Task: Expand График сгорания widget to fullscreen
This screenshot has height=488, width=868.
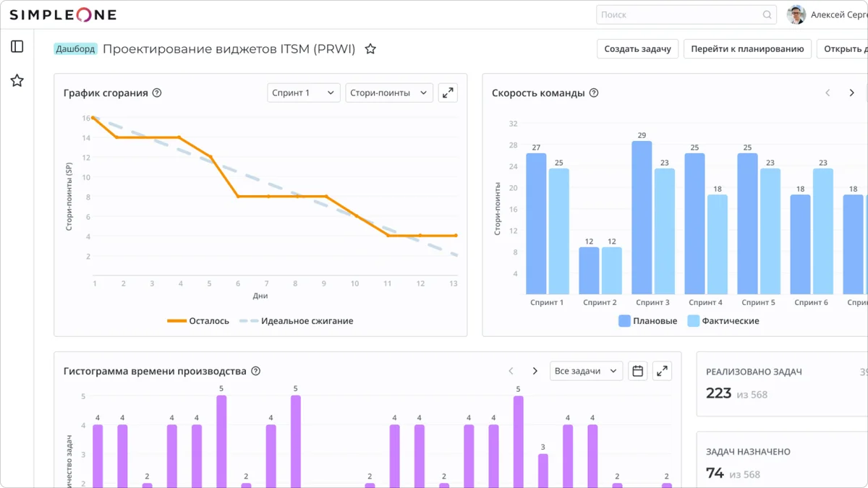Action: pos(448,93)
